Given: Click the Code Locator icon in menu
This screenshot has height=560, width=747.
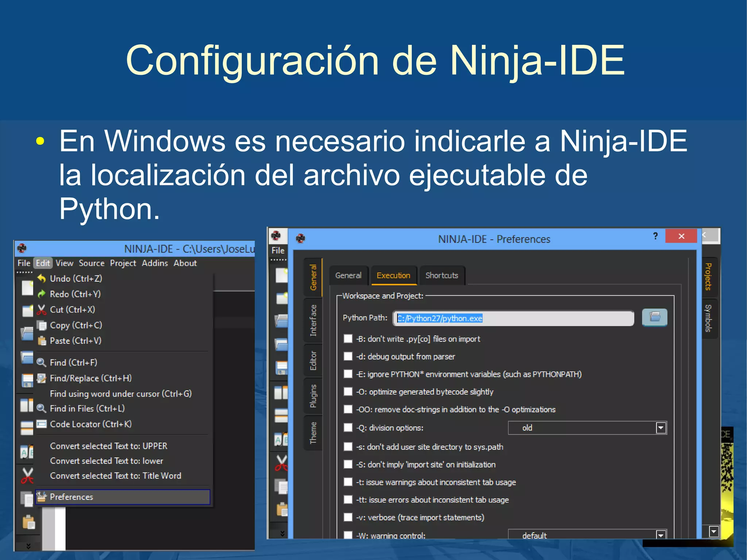Looking at the screenshot, I should [42, 424].
